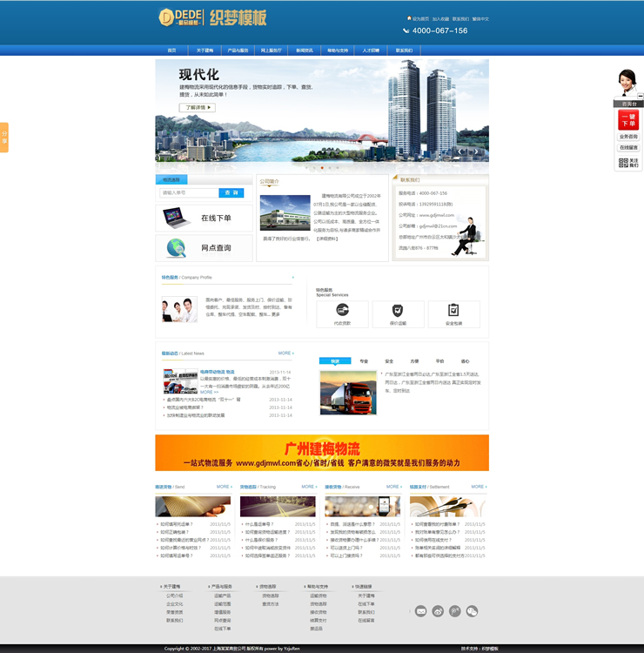
Task: Click the WeChat icon in footer
Action: [x=472, y=611]
